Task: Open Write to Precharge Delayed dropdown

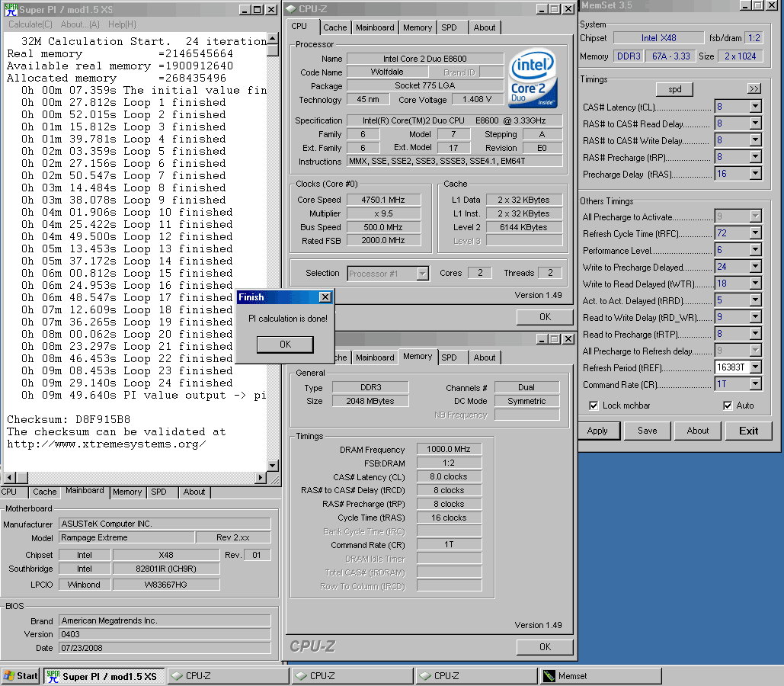Action: (x=756, y=266)
